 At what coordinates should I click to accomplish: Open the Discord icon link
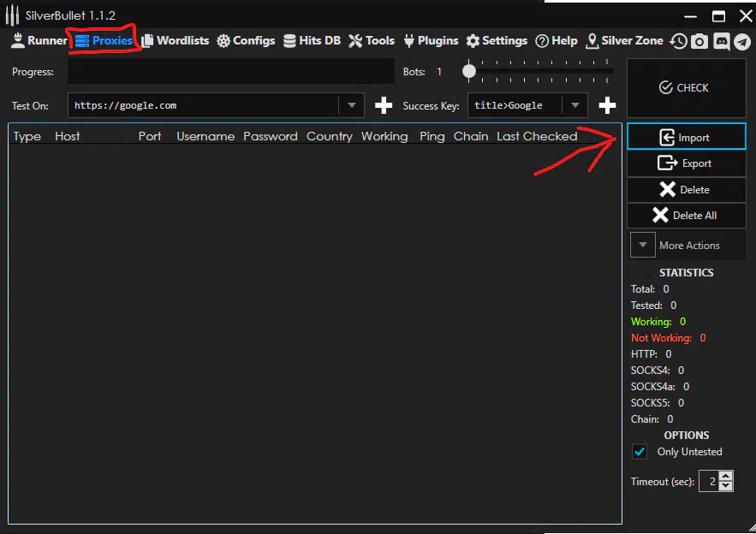pyautogui.click(x=721, y=41)
